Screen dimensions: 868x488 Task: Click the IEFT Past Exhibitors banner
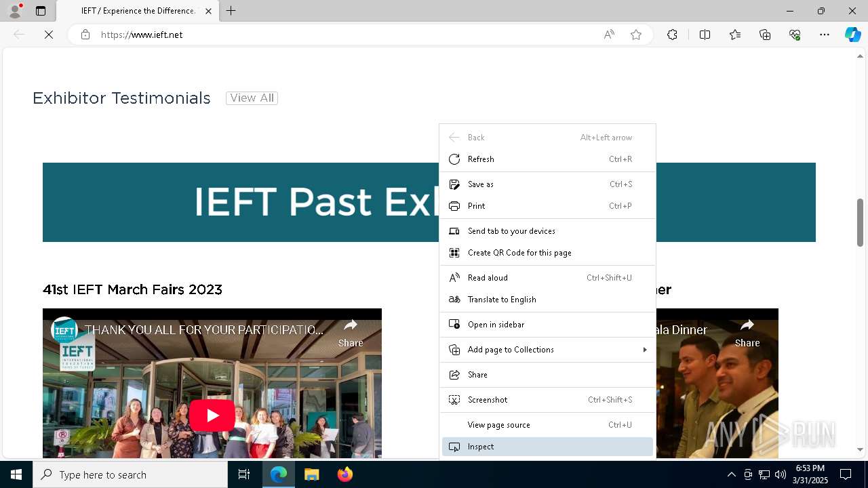point(429,202)
